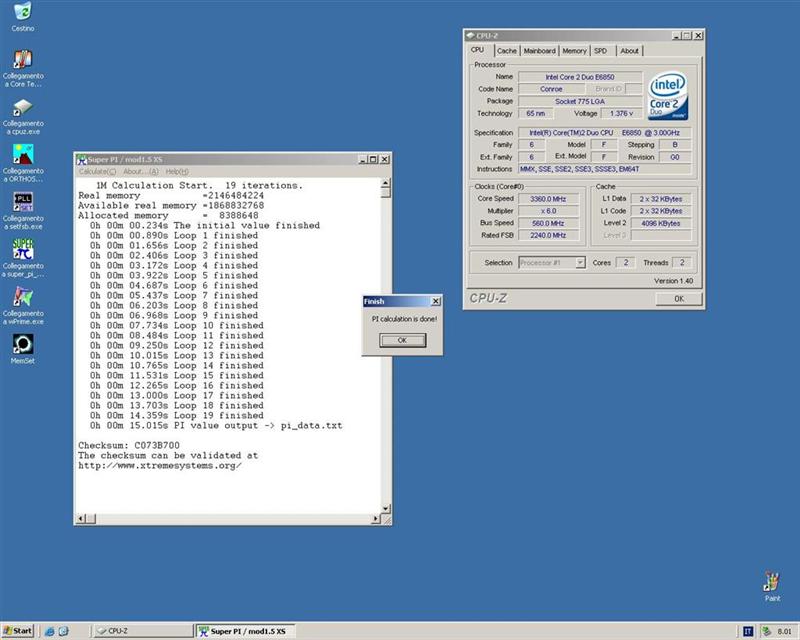
Task: Click the Level 2 cache value 4096 KBytes
Action: [661, 223]
